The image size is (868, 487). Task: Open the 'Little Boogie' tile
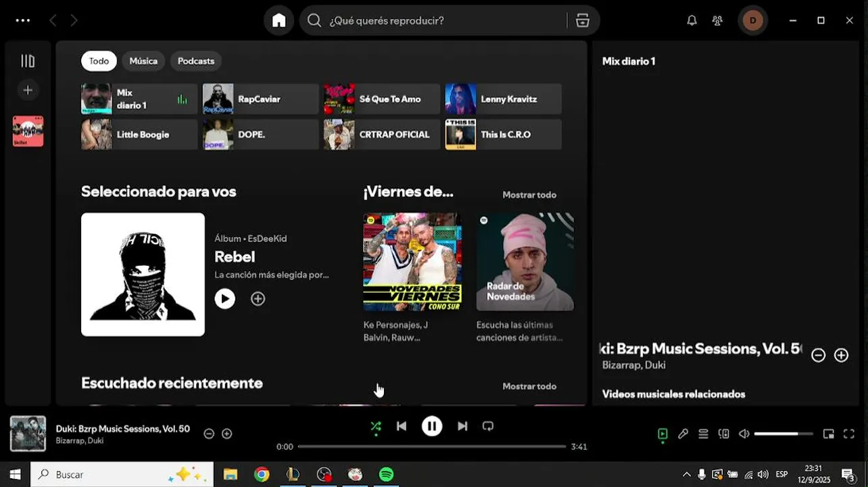[x=139, y=134]
